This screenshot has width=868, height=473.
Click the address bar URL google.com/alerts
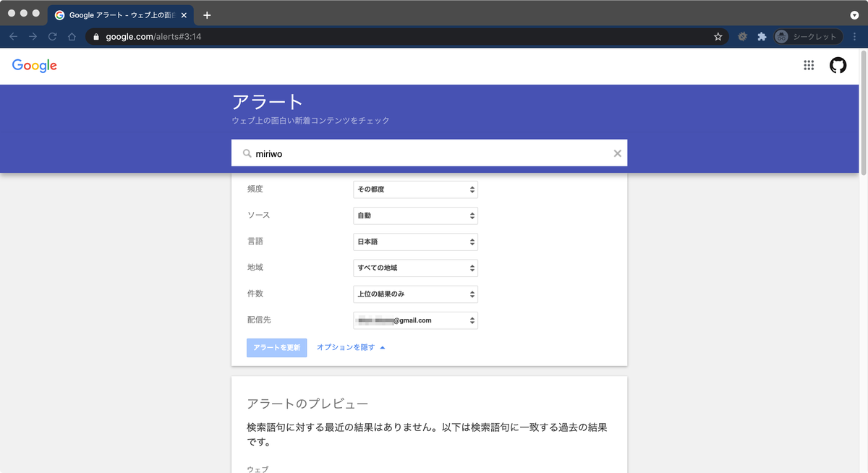tap(153, 36)
